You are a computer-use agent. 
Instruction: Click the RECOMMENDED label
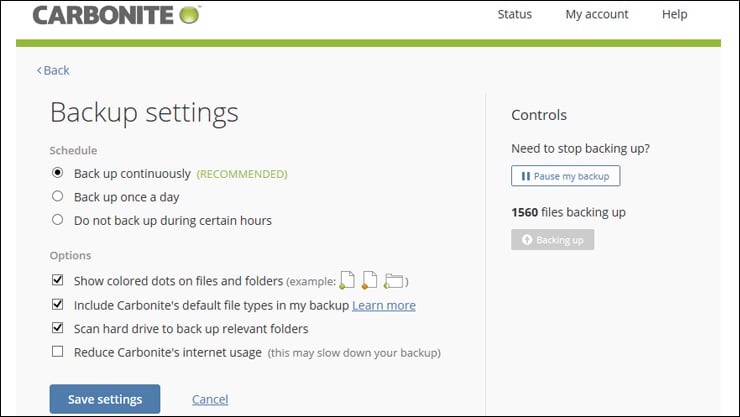click(242, 174)
